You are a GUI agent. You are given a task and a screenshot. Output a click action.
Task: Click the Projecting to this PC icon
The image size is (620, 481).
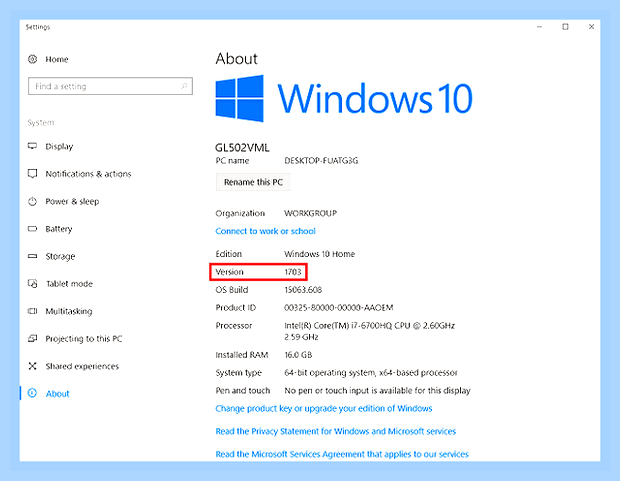(x=32, y=339)
